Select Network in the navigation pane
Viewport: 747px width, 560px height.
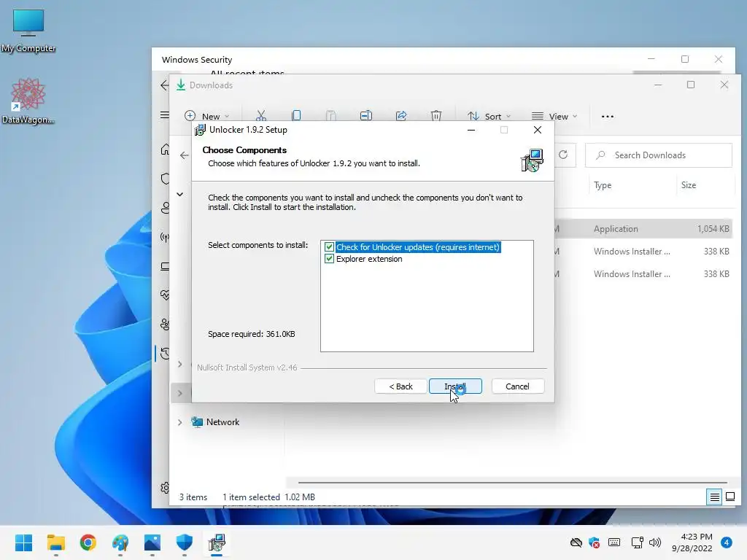(x=222, y=422)
